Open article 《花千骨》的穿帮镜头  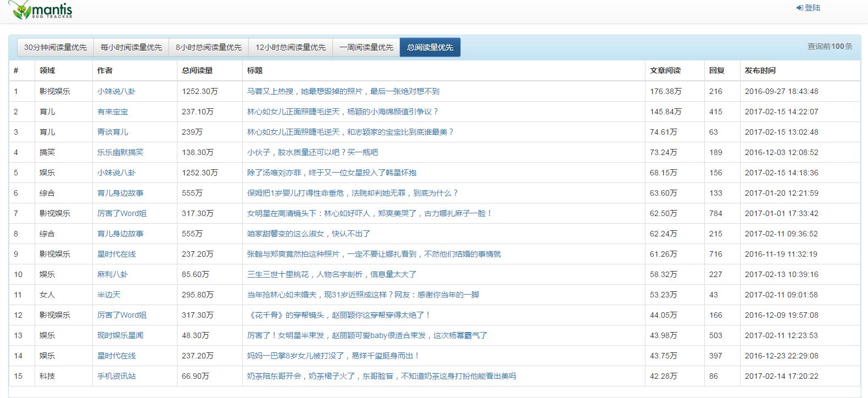(339, 315)
